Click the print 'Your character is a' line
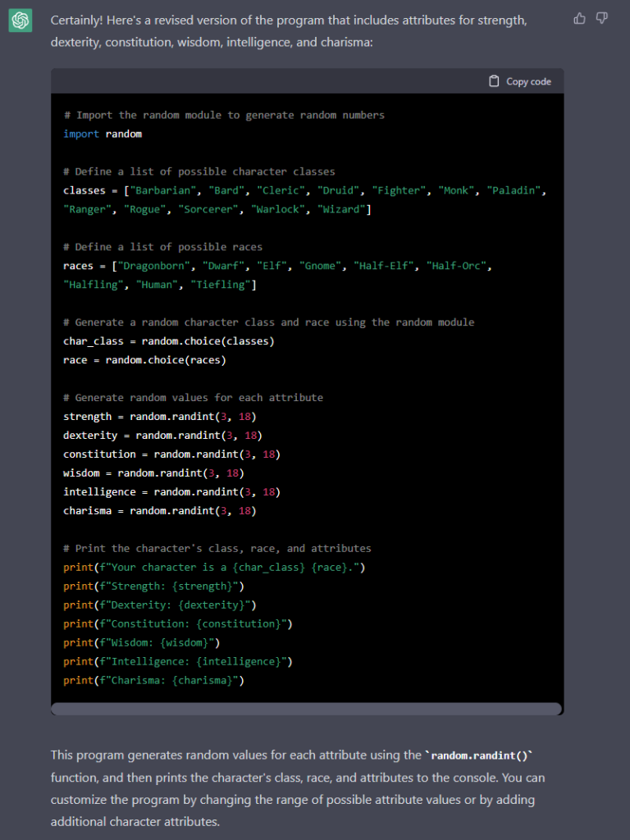This screenshot has height=840, width=630. tap(214, 568)
